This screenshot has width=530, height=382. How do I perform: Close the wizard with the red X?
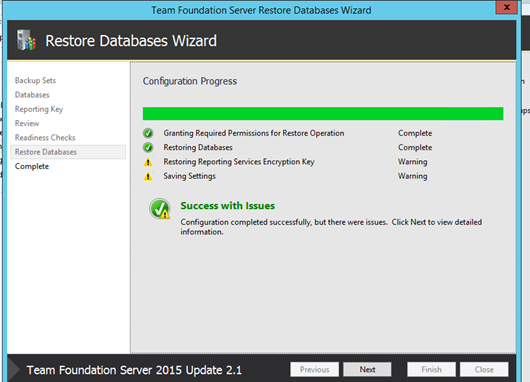click(x=506, y=7)
